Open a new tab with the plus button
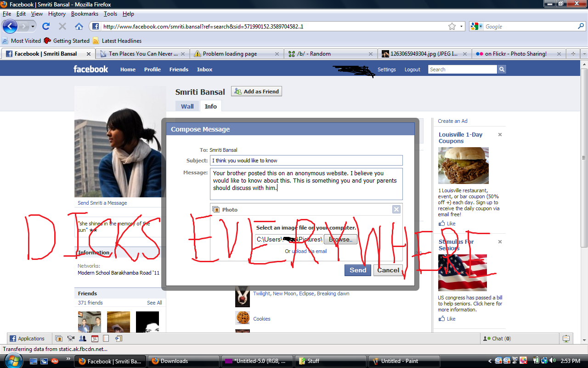Screen dimensions: 588x368 tap(573, 54)
